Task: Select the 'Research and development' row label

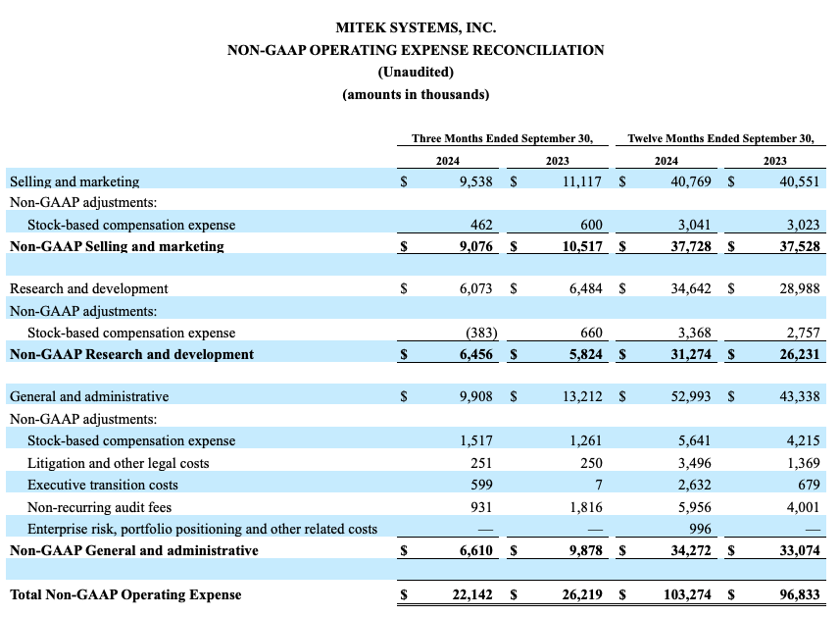Action: (x=88, y=288)
